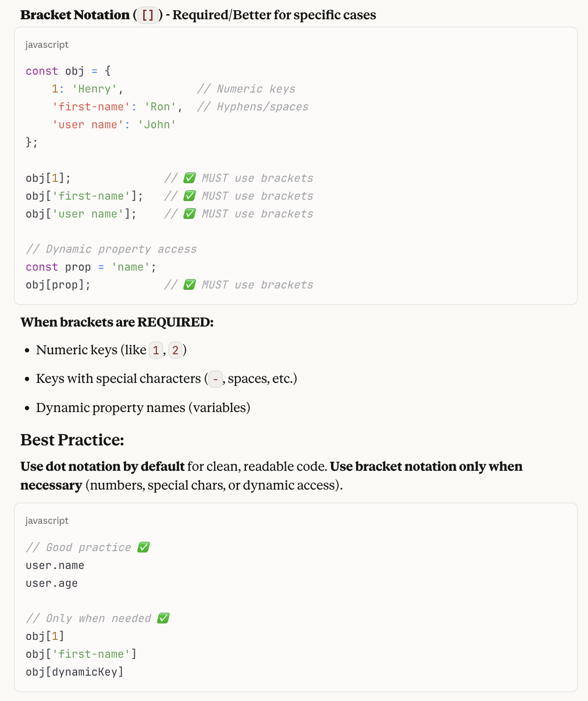
Task: Click the hyphen inline code chip
Action: click(215, 379)
